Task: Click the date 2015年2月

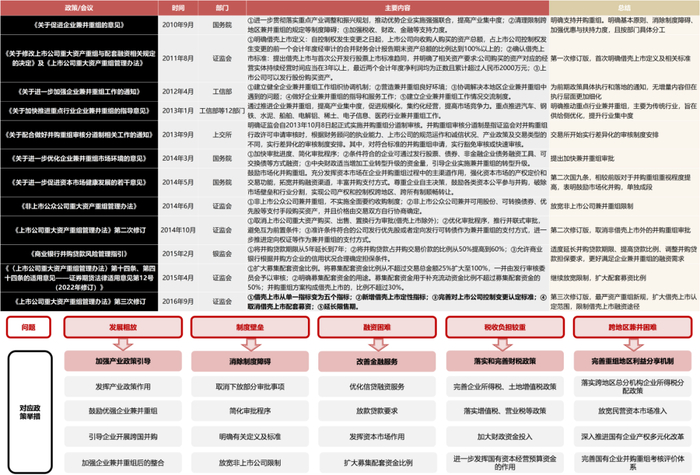Action: point(178,254)
